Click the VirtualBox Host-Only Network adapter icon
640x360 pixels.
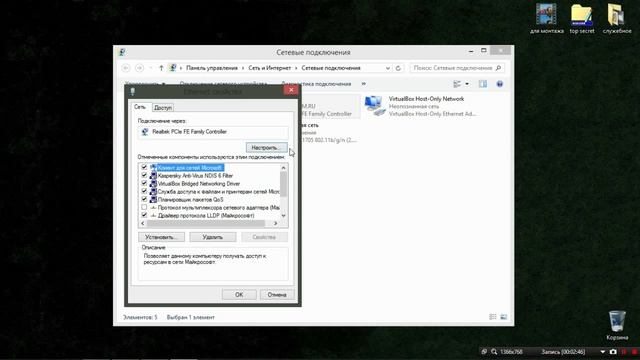click(374, 106)
